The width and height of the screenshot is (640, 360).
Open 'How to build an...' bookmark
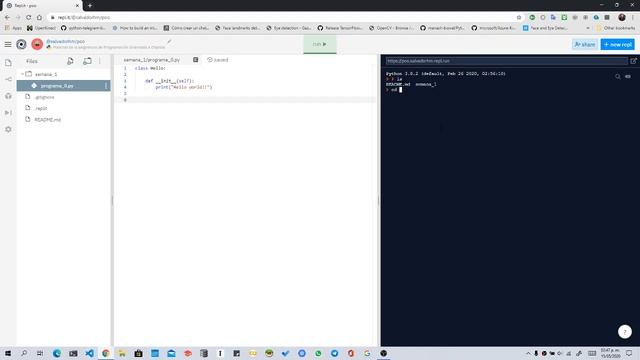(x=135, y=28)
